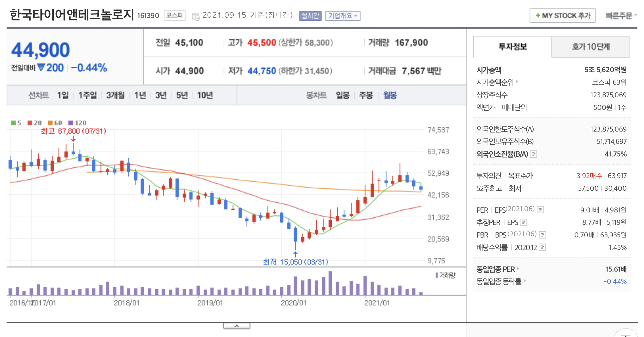Click 거래량 value 167,900
This screenshot has height=337, width=644.
pos(411,42)
